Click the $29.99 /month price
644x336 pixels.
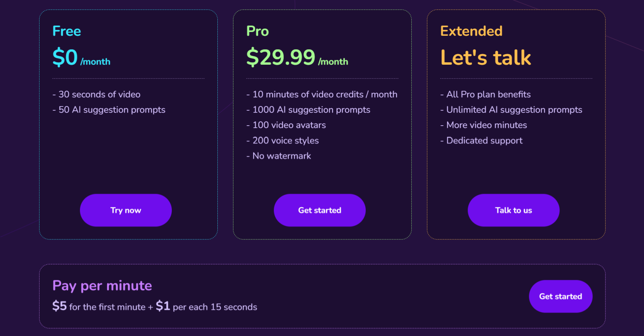click(297, 58)
